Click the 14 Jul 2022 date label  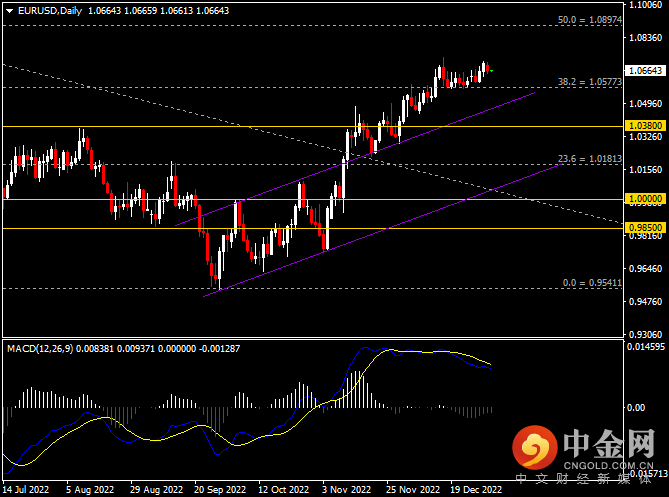[x=27, y=490]
